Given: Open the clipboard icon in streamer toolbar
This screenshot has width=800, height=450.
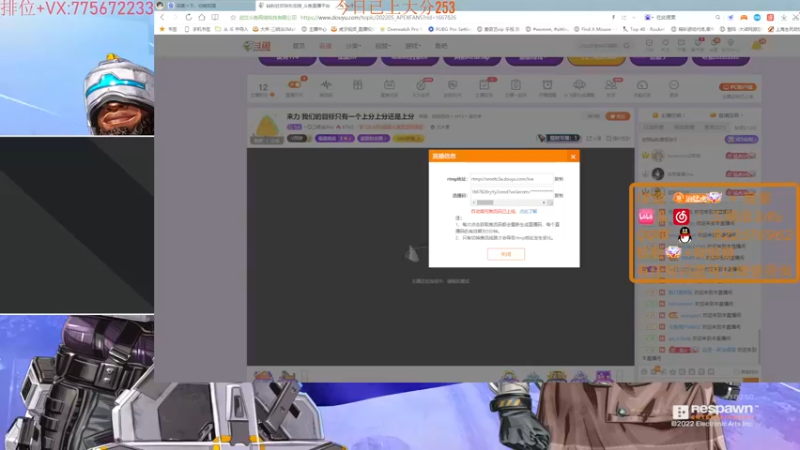Looking at the screenshot, I should point(515,85).
